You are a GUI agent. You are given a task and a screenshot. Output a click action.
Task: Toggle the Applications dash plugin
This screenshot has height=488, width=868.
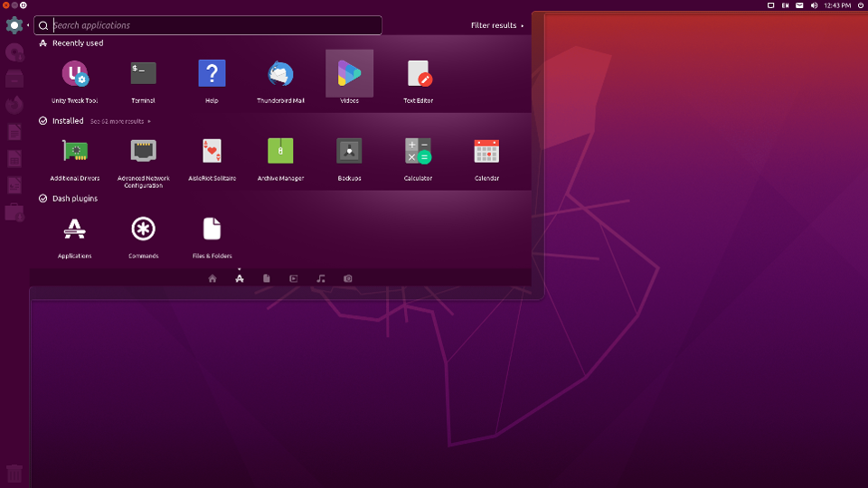tap(75, 237)
